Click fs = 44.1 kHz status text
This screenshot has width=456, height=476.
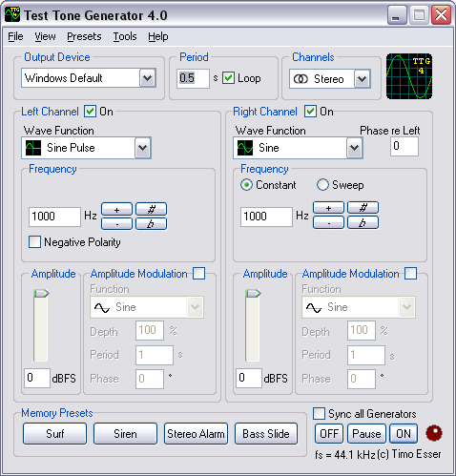(345, 455)
